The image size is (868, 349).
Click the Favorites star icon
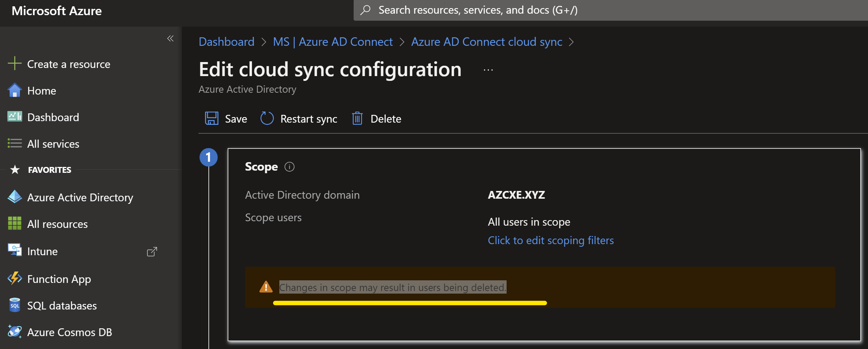click(x=15, y=170)
